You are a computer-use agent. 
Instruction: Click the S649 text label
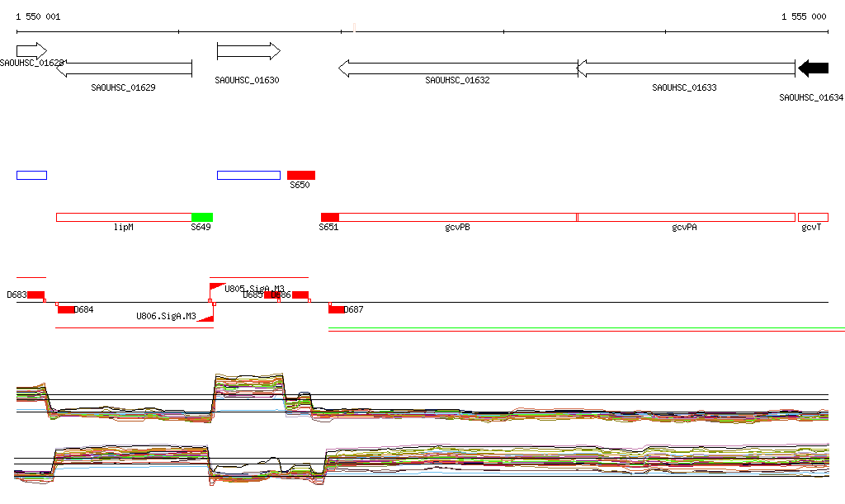pos(201,227)
